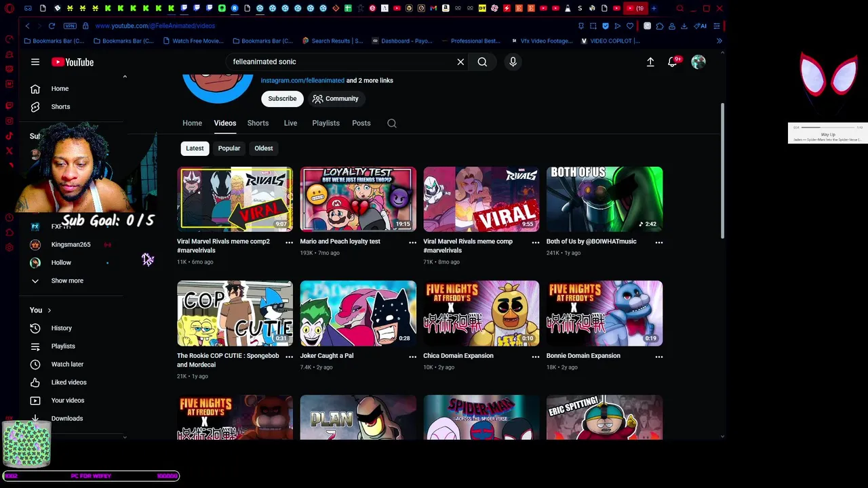
Task: Open Vfx Video Footage bookmark
Action: coord(542,41)
